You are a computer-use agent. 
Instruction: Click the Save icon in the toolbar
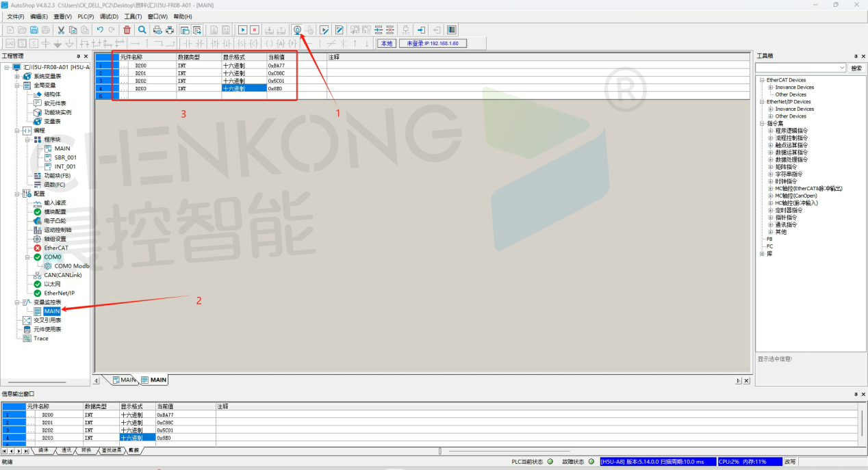[34, 30]
